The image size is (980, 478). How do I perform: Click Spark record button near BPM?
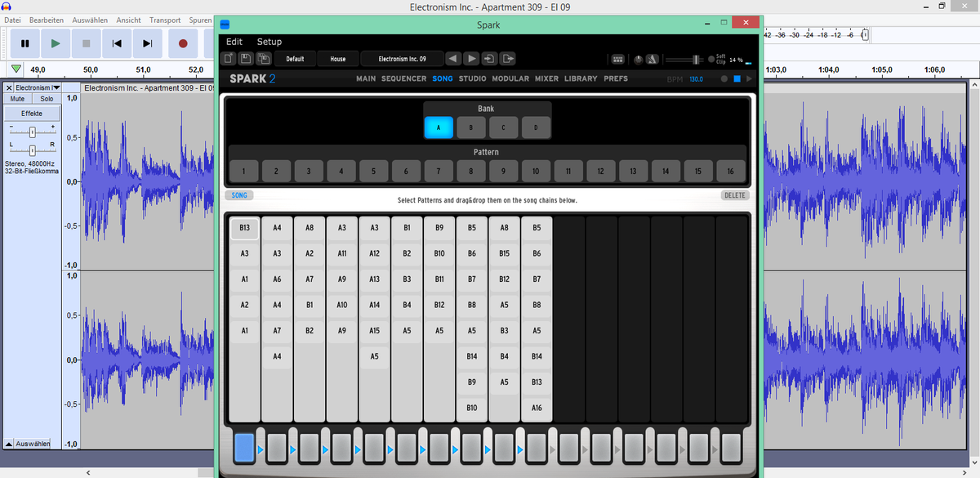(x=724, y=79)
